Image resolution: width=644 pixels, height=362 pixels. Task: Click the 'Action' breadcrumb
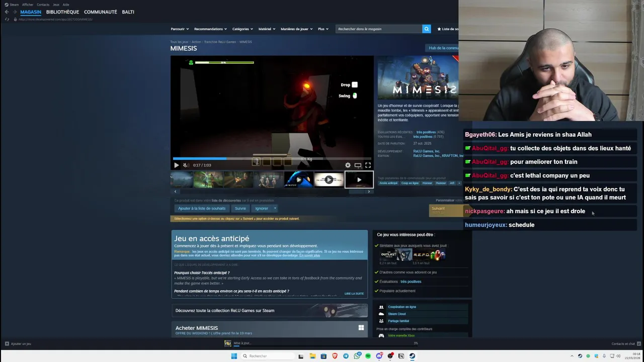click(196, 42)
